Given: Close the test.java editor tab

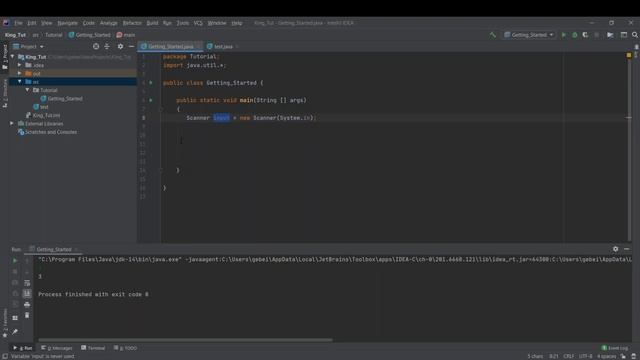Looking at the screenshot, I should 237,47.
